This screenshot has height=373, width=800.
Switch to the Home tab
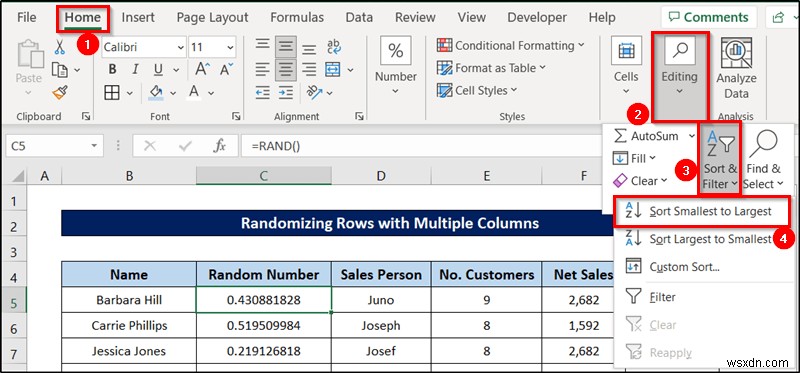(x=83, y=17)
